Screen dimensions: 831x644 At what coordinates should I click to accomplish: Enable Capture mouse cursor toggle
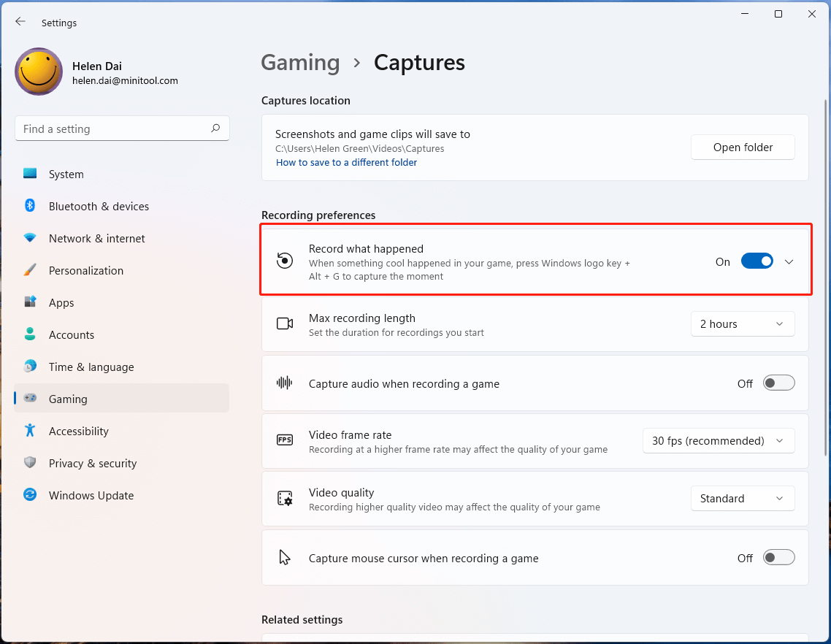coord(778,558)
